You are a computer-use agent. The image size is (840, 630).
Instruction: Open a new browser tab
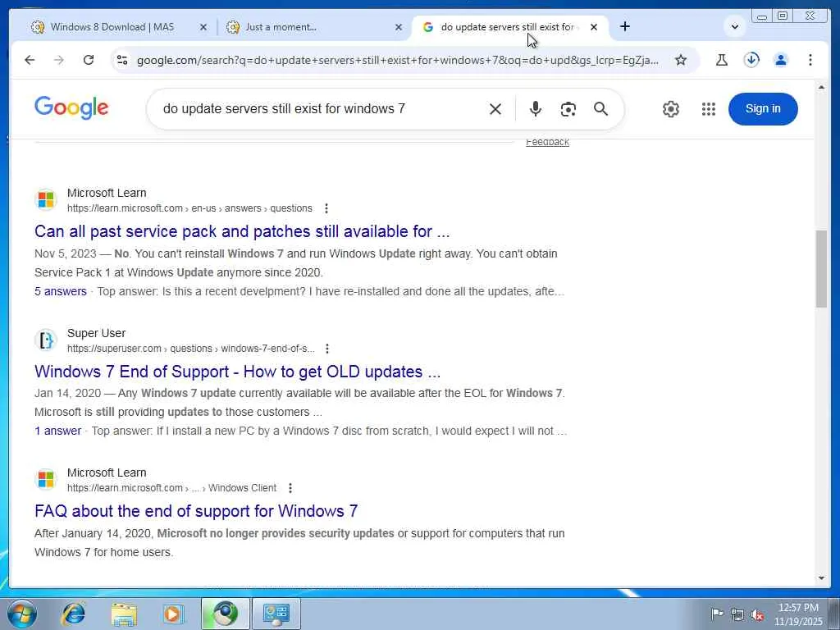(624, 27)
